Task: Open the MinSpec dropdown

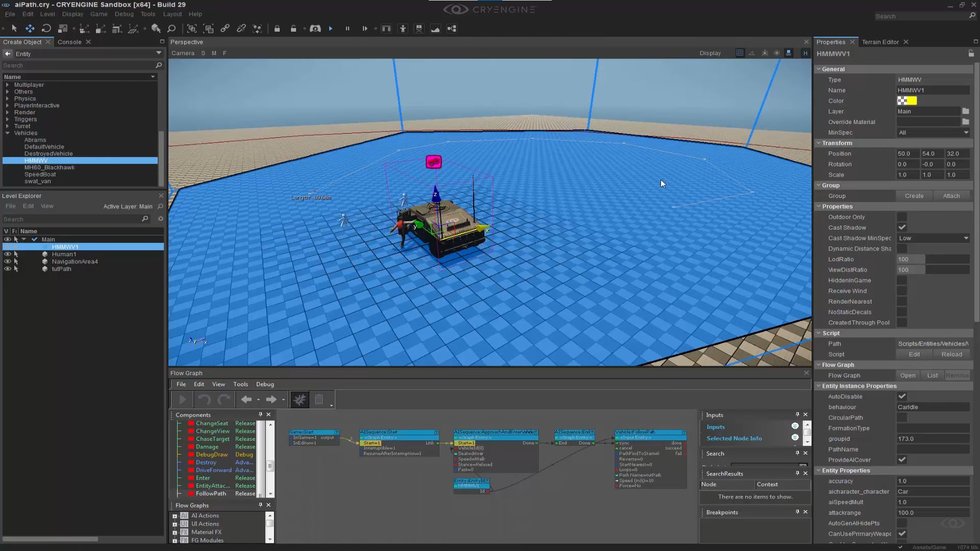Action: click(933, 133)
